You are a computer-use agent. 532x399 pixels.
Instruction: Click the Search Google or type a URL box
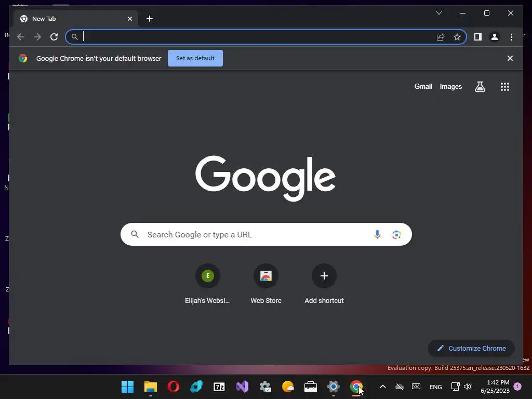[266, 234]
